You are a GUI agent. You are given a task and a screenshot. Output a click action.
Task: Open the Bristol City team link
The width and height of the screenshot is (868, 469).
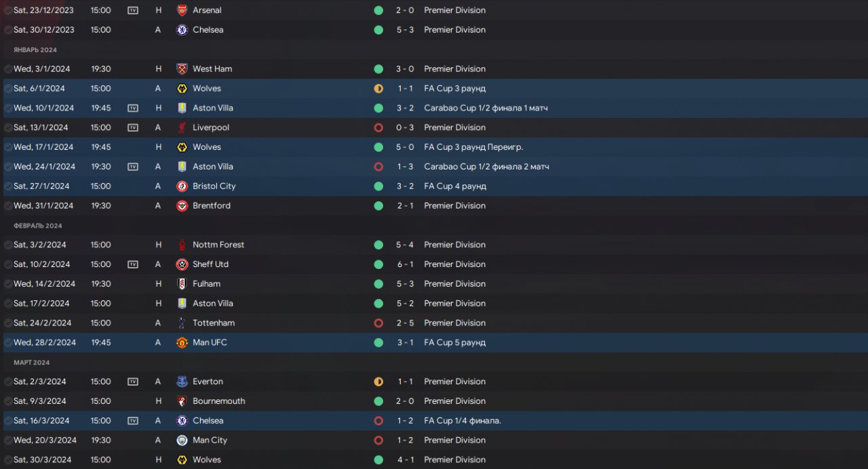[214, 186]
